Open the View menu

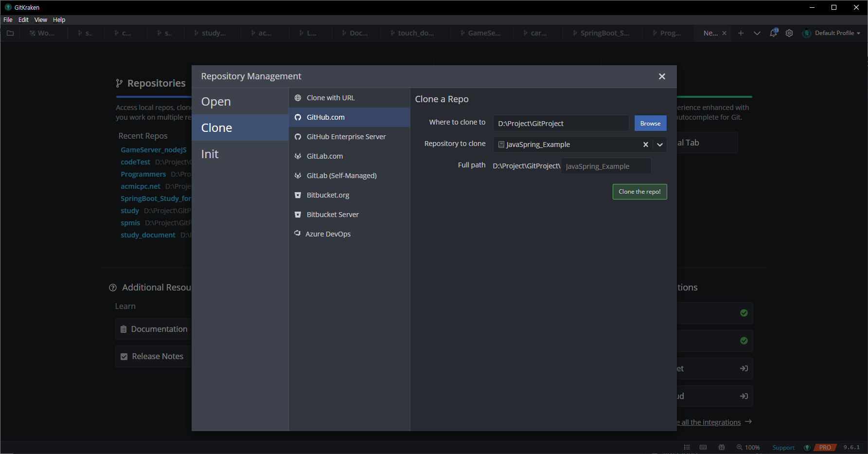tap(41, 19)
